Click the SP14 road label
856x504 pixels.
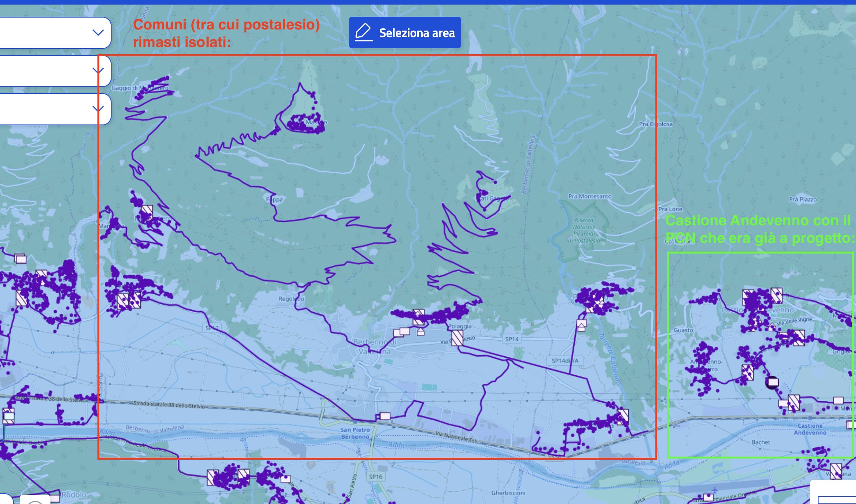(512, 339)
